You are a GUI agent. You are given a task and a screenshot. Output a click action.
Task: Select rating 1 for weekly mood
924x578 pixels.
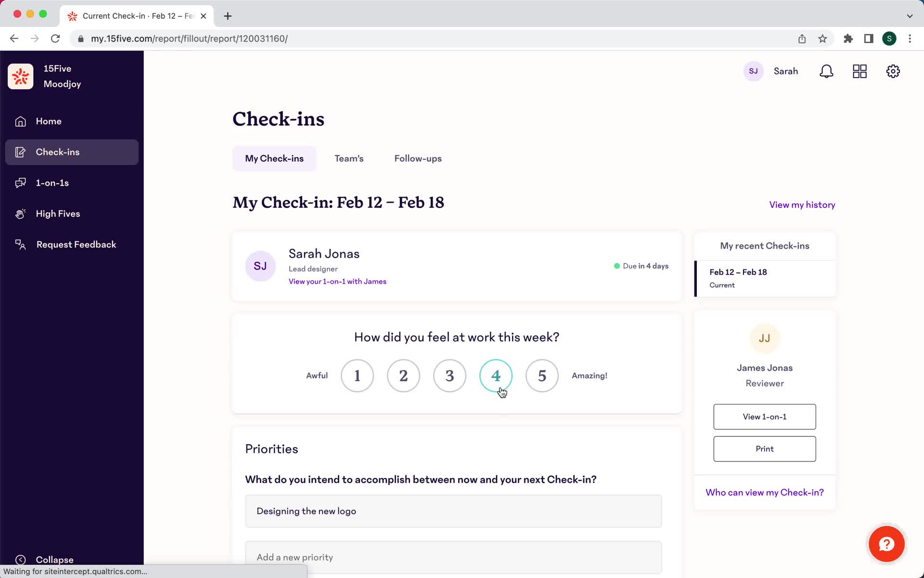tap(357, 375)
